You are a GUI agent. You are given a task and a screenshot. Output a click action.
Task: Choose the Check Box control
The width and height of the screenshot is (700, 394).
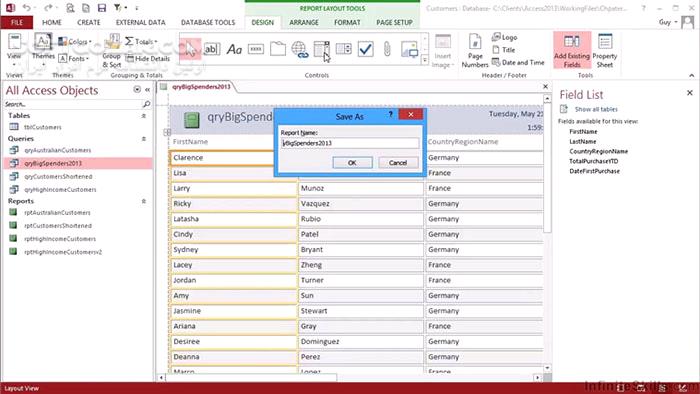(365, 49)
